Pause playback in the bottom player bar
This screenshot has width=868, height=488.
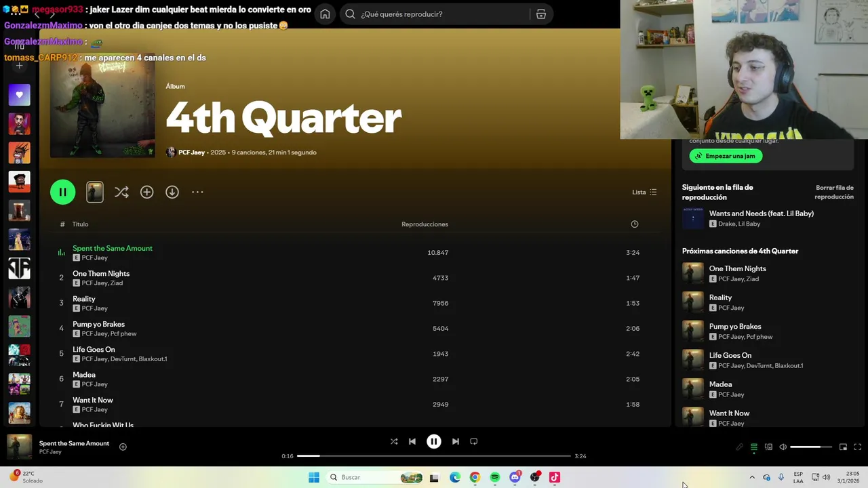point(434,441)
